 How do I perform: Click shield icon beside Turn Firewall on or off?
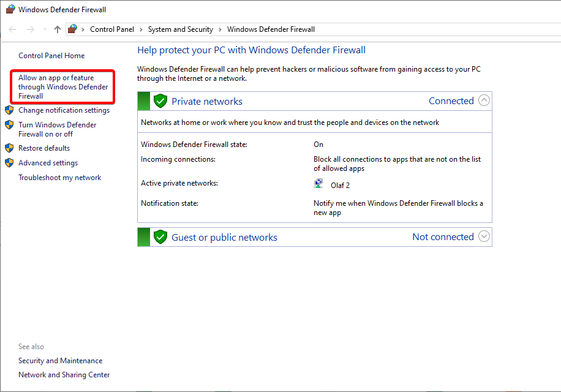pyautogui.click(x=9, y=124)
